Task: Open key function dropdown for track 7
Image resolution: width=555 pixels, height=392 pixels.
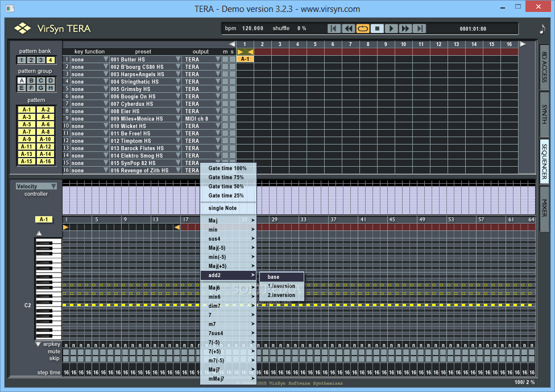Action: pos(105,104)
